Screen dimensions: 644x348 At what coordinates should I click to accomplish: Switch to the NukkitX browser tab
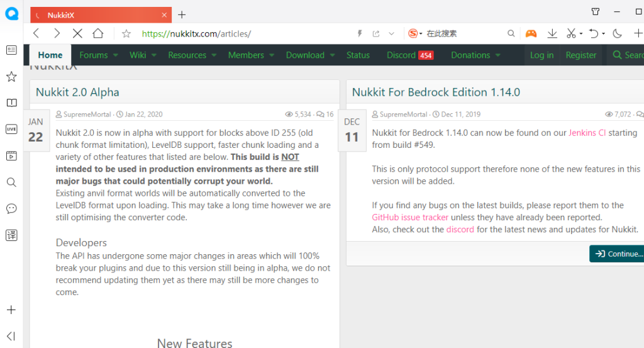101,15
